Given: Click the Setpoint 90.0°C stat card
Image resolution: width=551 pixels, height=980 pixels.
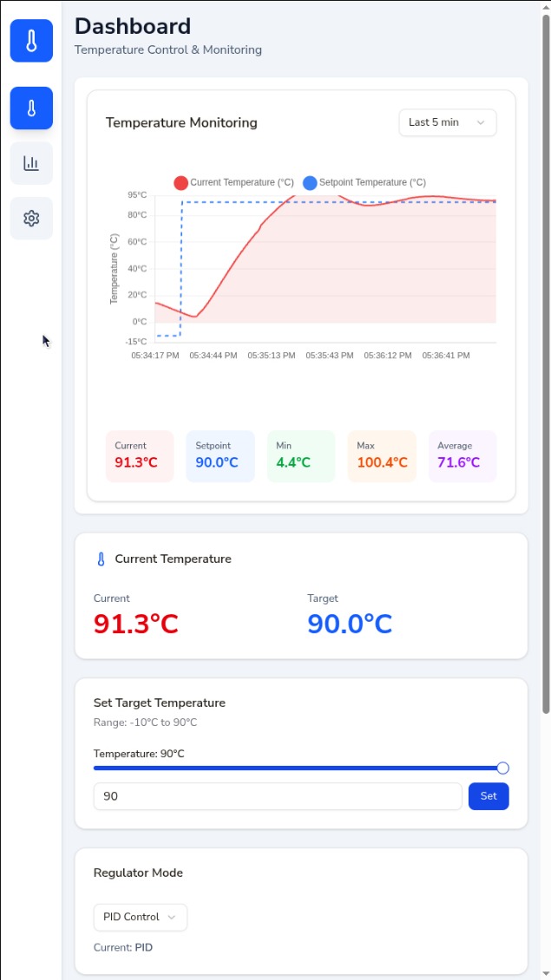Looking at the screenshot, I should click(x=220, y=456).
